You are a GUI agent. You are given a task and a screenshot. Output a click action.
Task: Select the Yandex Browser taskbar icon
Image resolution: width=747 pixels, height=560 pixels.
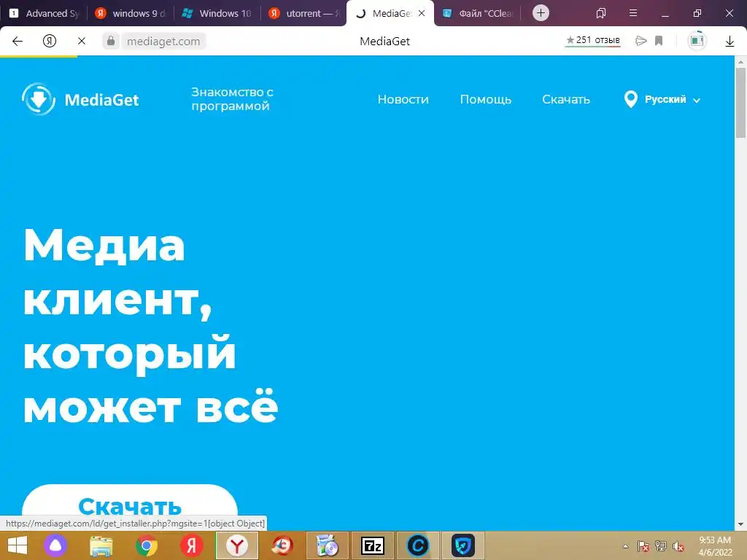pyautogui.click(x=237, y=545)
